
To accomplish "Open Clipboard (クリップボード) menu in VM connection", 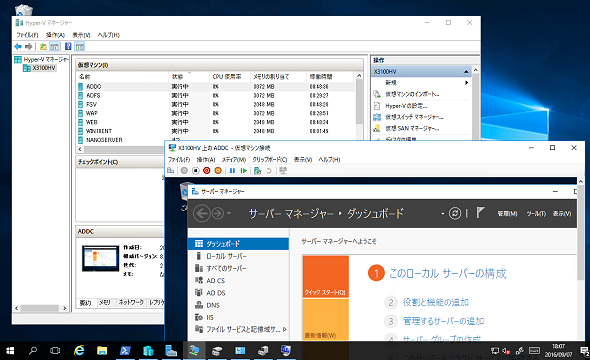I will point(269,160).
